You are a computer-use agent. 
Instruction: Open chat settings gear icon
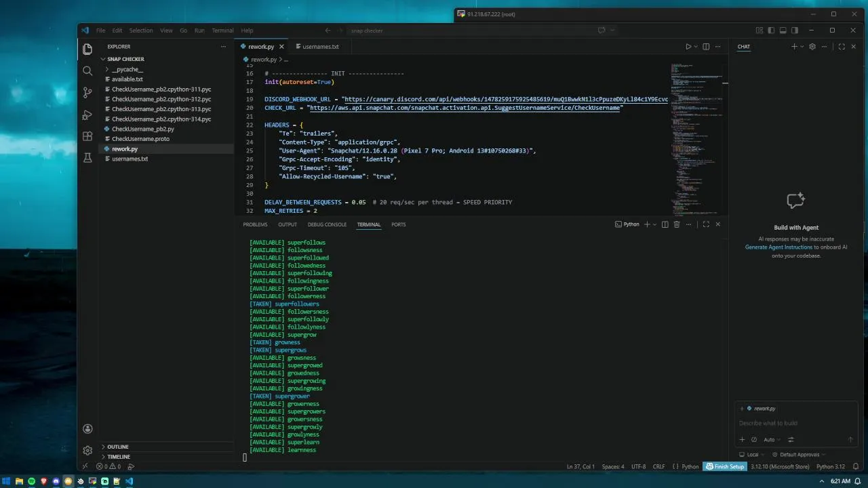point(812,47)
